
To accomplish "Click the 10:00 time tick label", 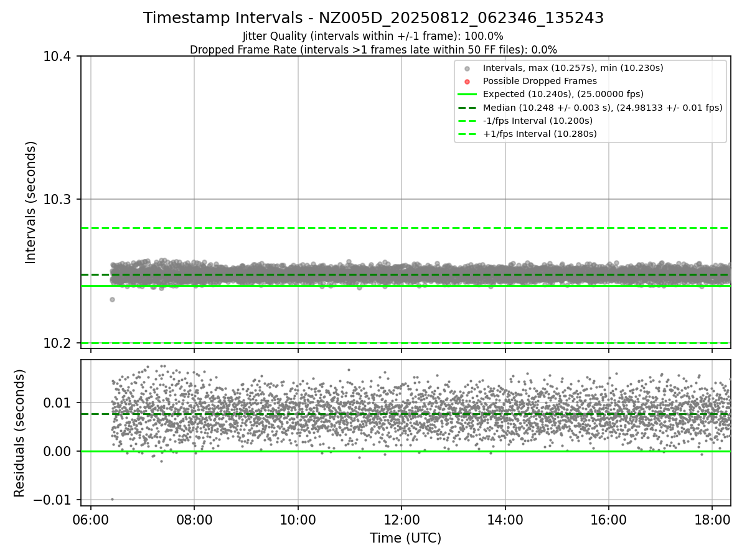I will coord(298,519).
